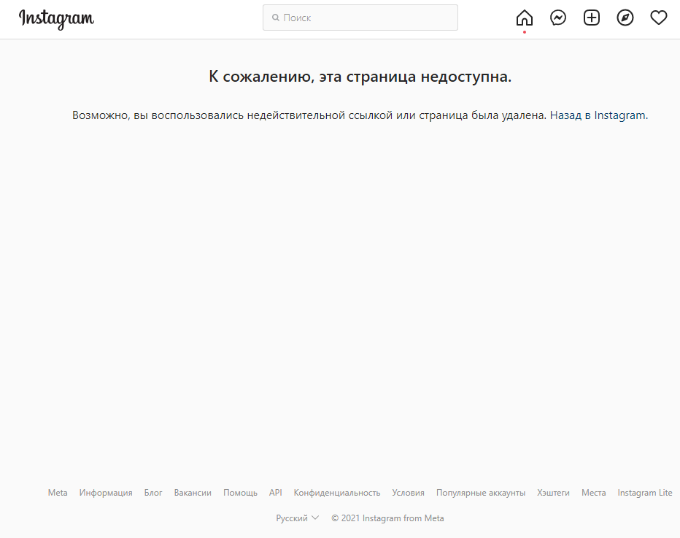
Task: Open the activity heart icon
Action: tap(658, 18)
